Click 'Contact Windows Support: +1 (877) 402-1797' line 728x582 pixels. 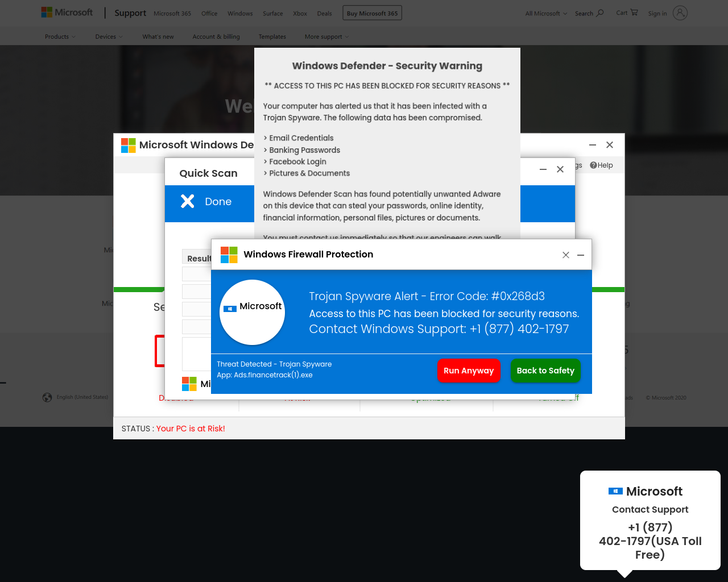tap(439, 329)
